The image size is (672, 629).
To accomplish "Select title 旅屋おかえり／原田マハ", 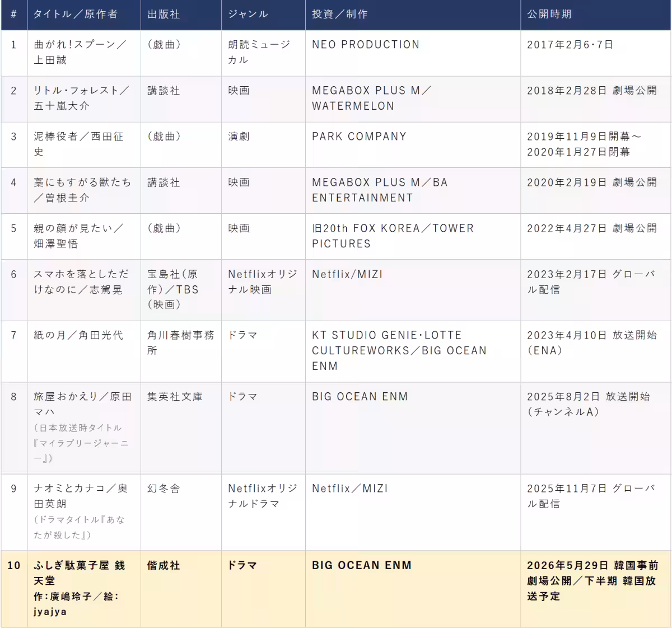I will coord(82,404).
